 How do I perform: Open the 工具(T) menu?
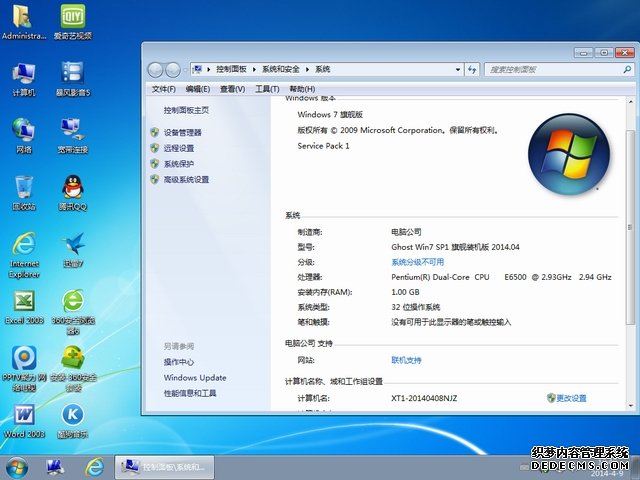click(267, 89)
